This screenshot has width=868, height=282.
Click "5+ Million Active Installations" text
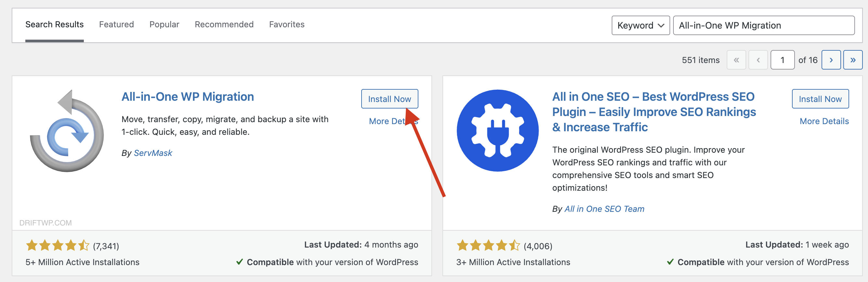pyautogui.click(x=83, y=262)
